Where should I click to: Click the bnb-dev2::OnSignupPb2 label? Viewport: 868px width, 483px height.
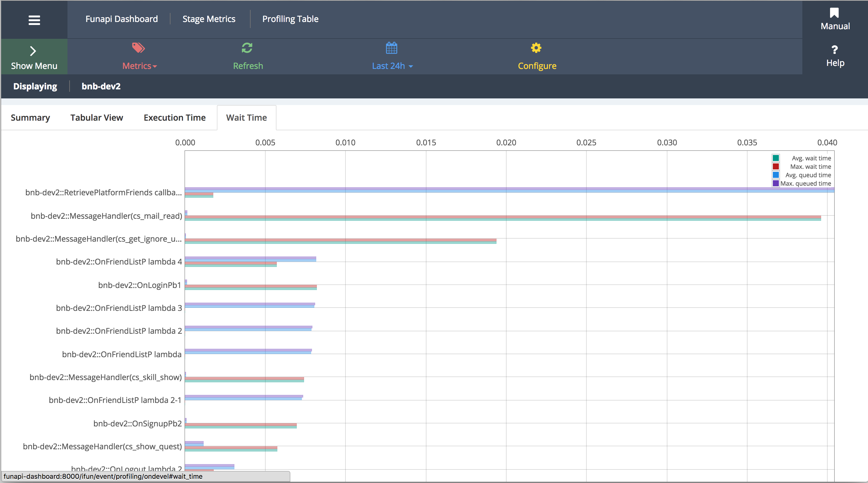tap(137, 423)
